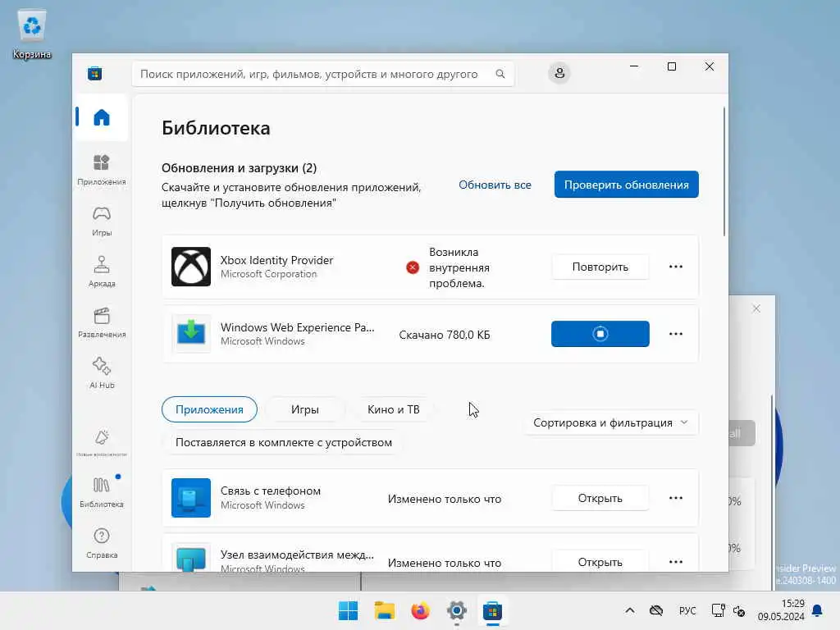Viewport: 840px width, 630px height.
Task: Open more options for Узел взаимодействия row
Action: (676, 561)
